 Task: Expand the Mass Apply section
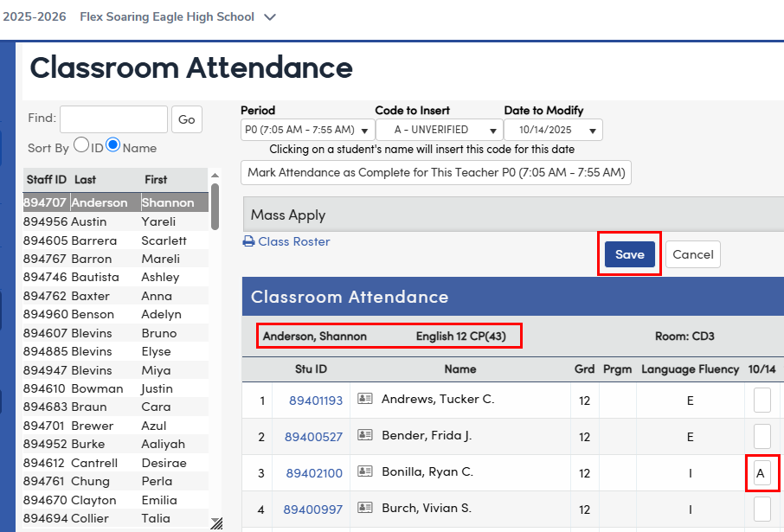pyautogui.click(x=513, y=215)
